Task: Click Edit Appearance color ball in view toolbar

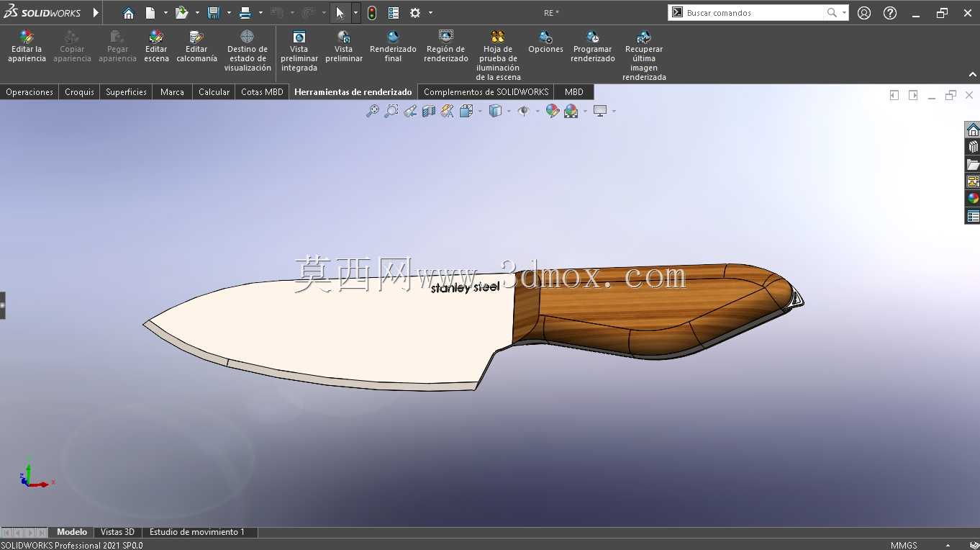Action: (x=552, y=111)
